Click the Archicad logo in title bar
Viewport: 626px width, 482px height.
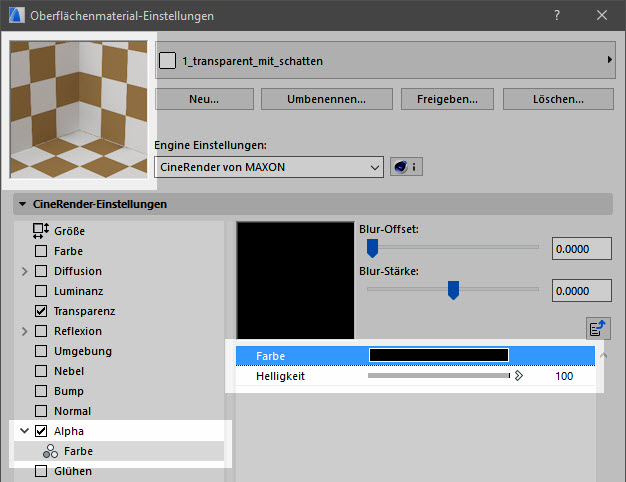click(16, 15)
